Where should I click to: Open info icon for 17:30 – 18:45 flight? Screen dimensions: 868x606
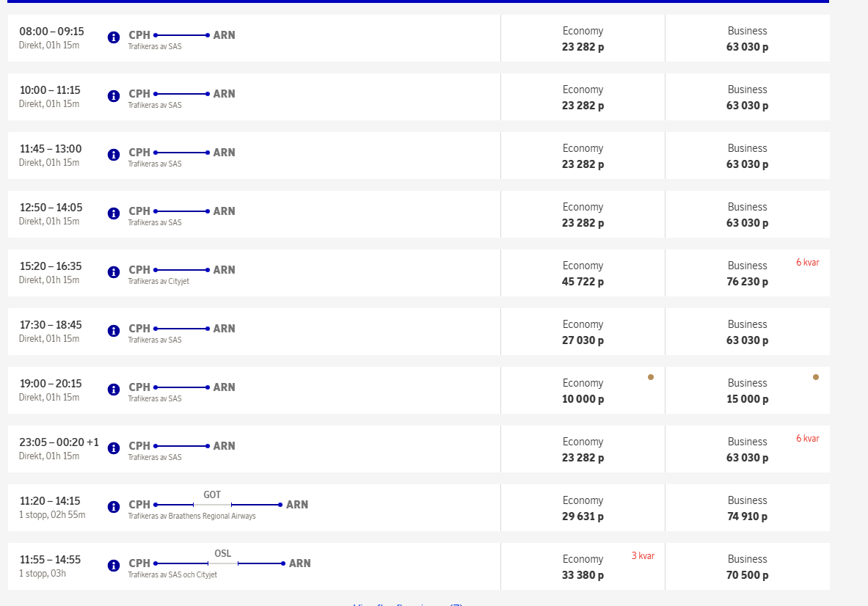[x=114, y=331]
